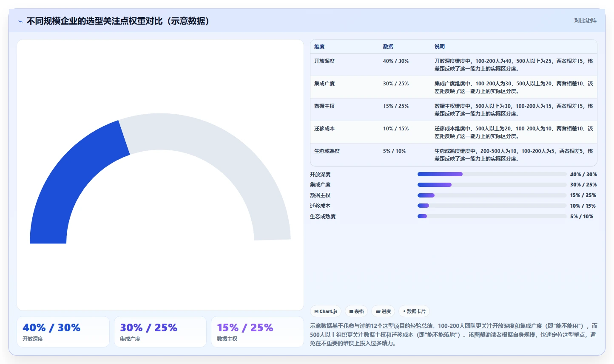Click the 集成广度 progress bar
Screen dimensions: 614x364
tap(492, 185)
